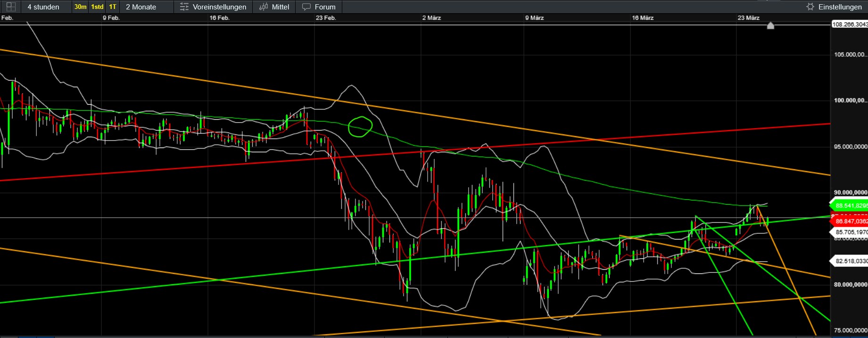Viewport: 868px width, 338px height.
Task: Click the '16 Feb.' date label
Action: [x=219, y=18]
